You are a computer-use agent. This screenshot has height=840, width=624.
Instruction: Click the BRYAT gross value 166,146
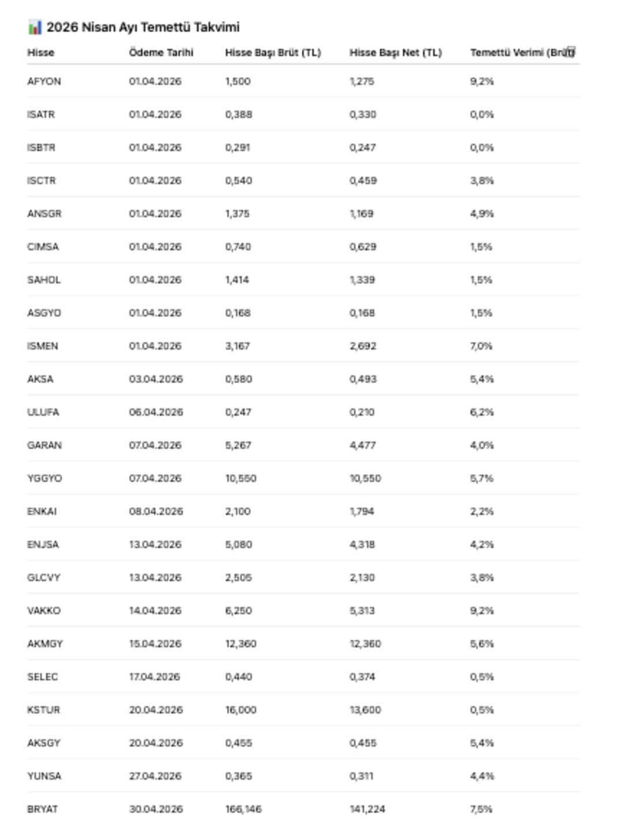243,809
